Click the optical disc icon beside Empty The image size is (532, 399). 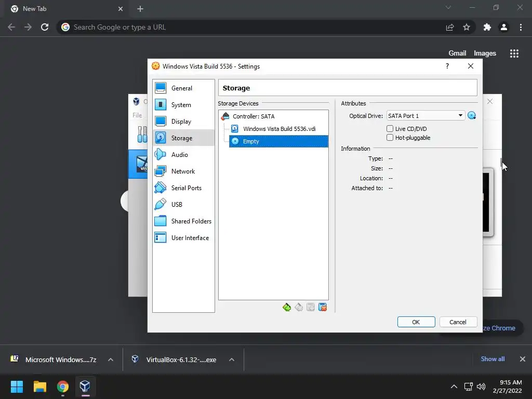pos(235,141)
